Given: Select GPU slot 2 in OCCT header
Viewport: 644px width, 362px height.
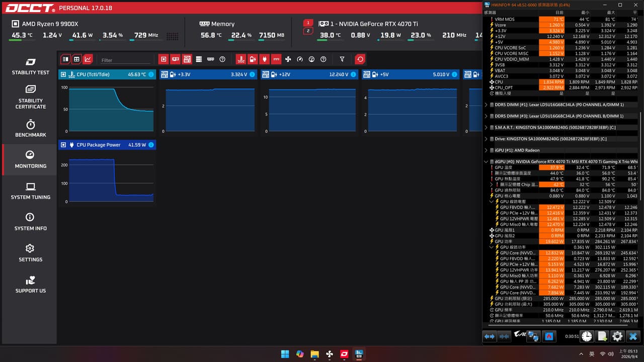Looking at the screenshot, I should pos(308,31).
